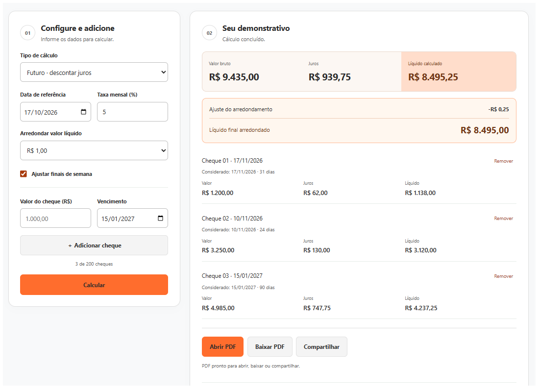Click the Valor do cheque input field
The image size is (539, 392).
[x=55, y=219]
